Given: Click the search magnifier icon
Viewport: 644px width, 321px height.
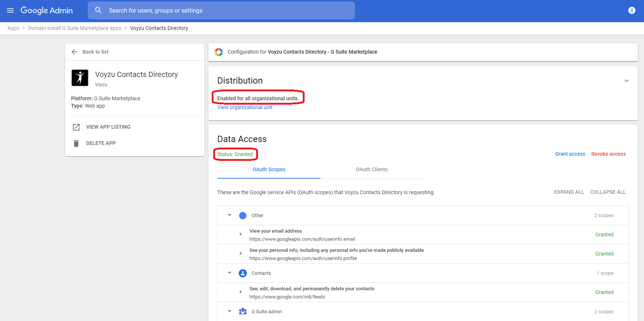Looking at the screenshot, I should coord(98,10).
